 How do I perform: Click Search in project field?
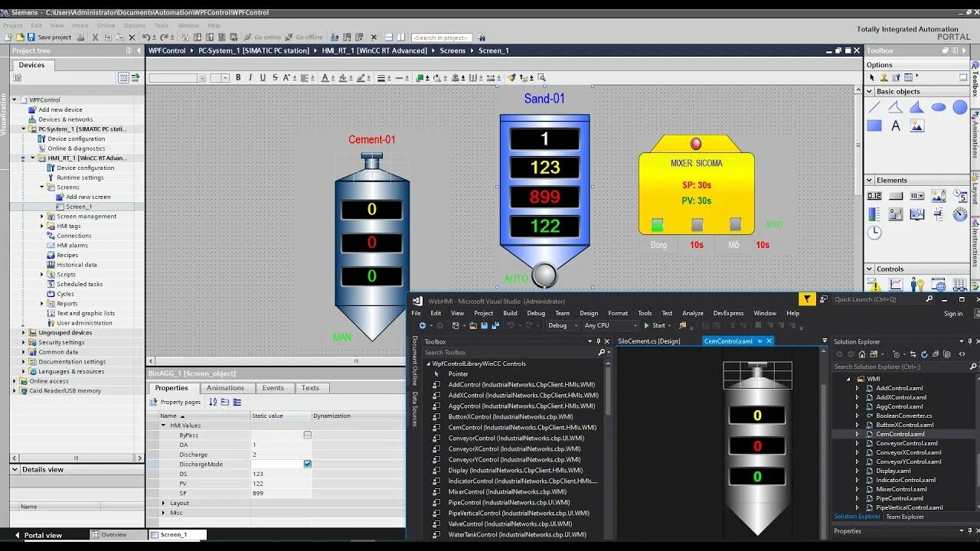(441, 37)
